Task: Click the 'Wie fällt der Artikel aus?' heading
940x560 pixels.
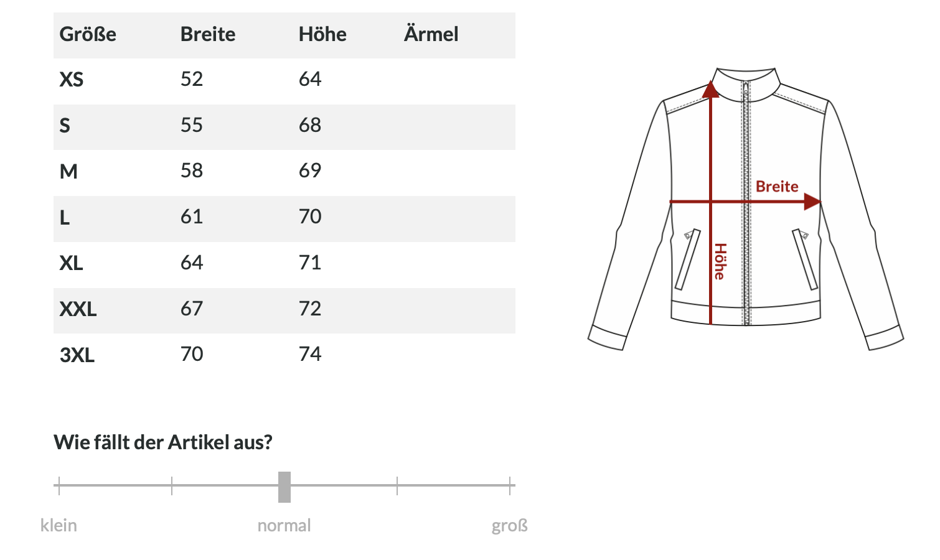Action: click(x=163, y=442)
